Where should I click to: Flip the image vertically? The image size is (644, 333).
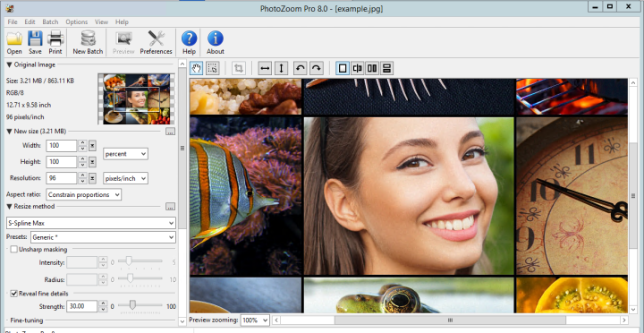(x=282, y=68)
